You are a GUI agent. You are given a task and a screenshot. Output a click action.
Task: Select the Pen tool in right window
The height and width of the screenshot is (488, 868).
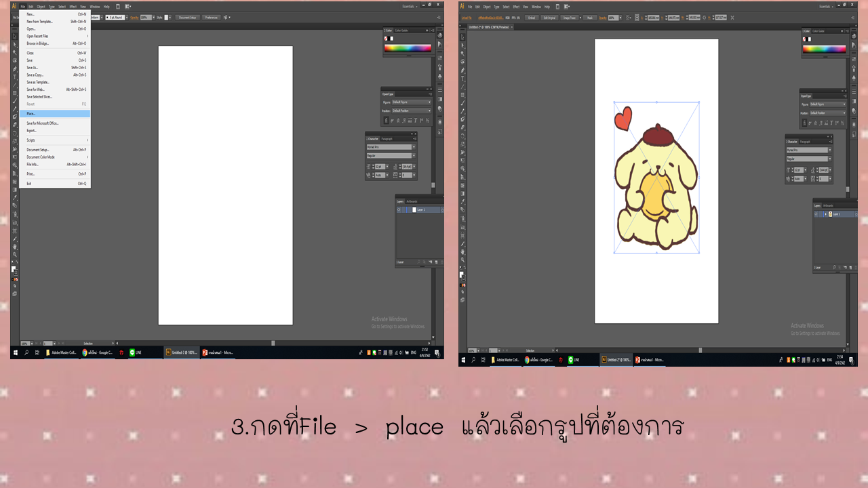point(462,70)
